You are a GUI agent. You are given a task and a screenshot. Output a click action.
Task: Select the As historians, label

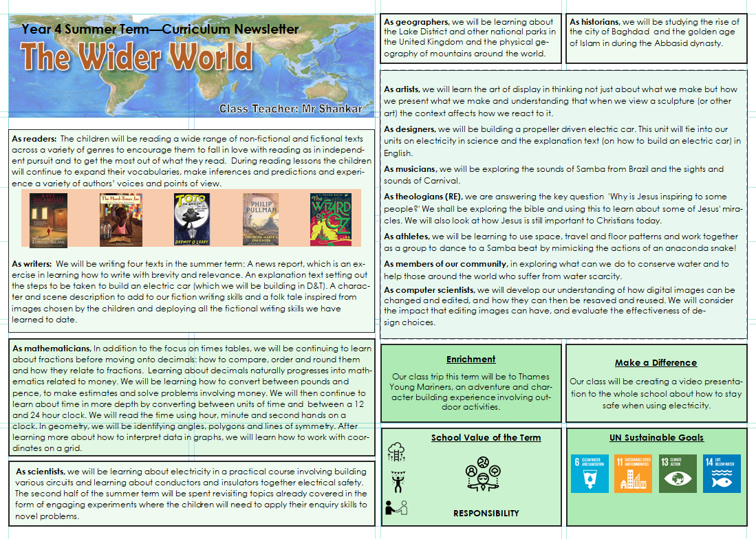click(594, 22)
